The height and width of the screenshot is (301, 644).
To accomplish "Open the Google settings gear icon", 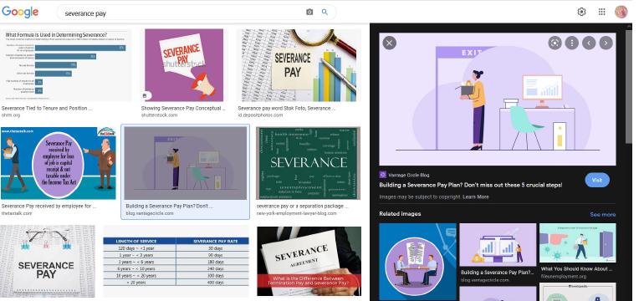I will pyautogui.click(x=581, y=12).
